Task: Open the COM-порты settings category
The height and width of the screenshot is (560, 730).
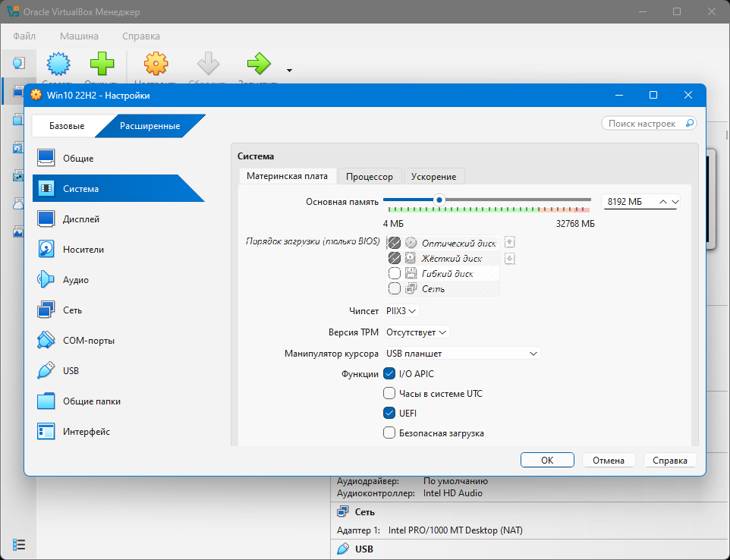Action: tap(118, 340)
